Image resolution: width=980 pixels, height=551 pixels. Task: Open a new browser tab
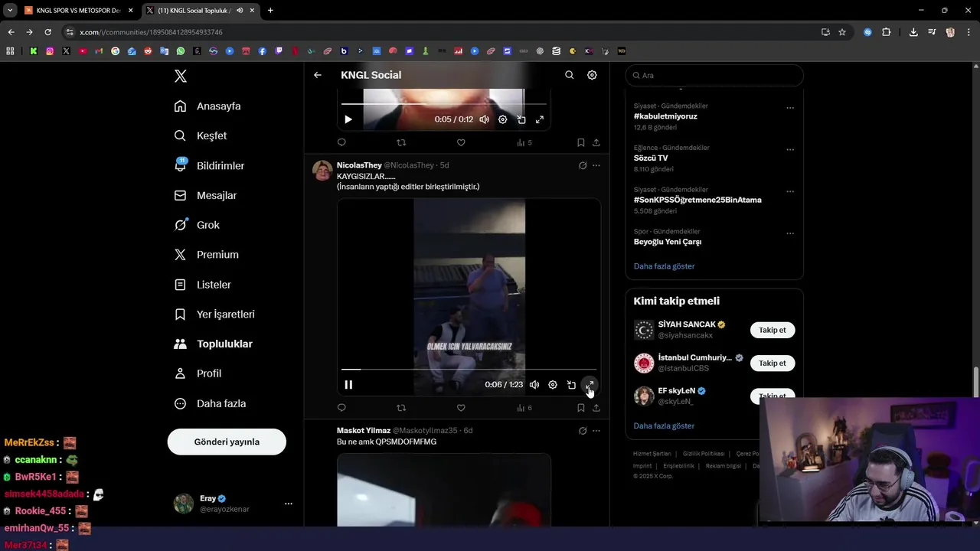270,10
